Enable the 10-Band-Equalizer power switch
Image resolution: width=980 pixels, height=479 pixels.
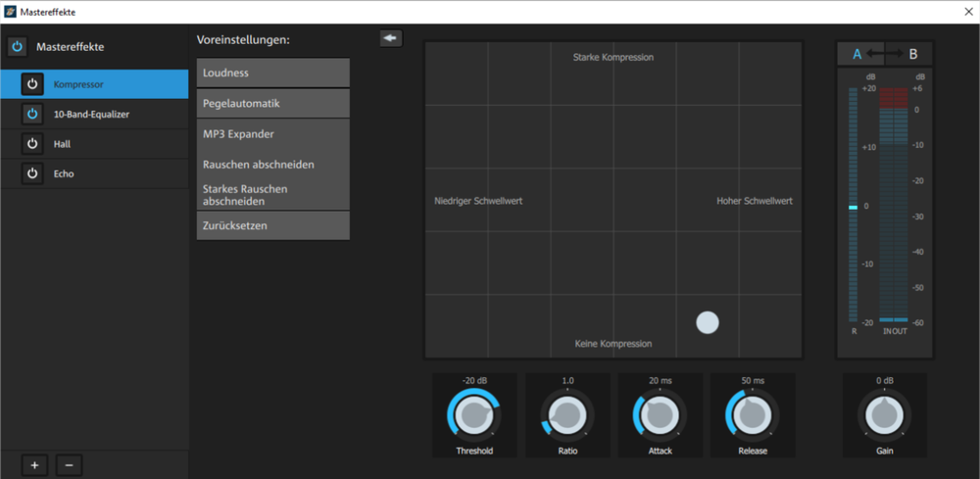[32, 115]
